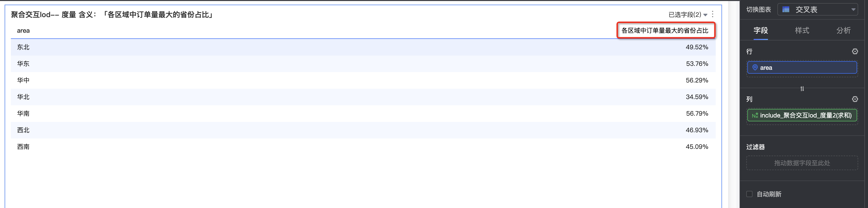The width and height of the screenshot is (868, 208).
Task: Open the 切换图表 交叉表 dropdown
Action: point(818,9)
